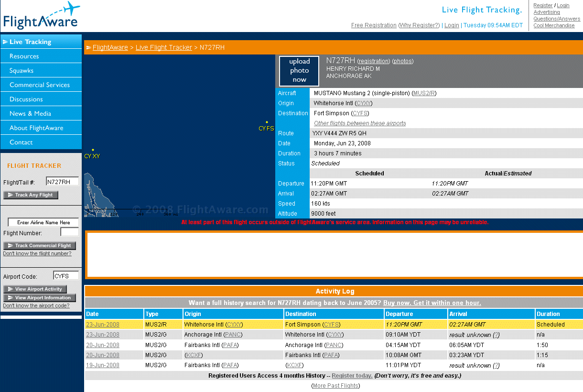Click Track Commercial Flight button

(x=40, y=246)
